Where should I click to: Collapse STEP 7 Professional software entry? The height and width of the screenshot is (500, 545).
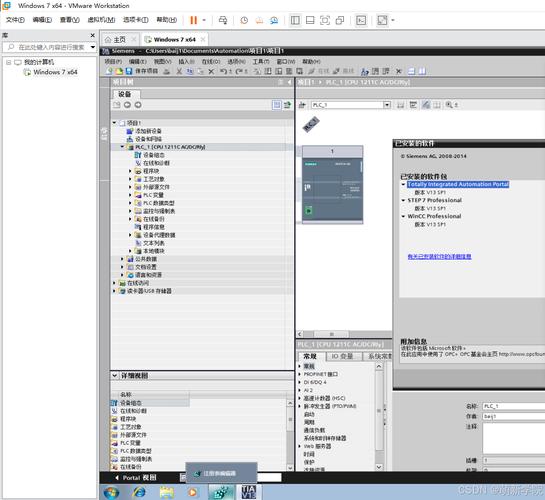pyautogui.click(x=403, y=200)
